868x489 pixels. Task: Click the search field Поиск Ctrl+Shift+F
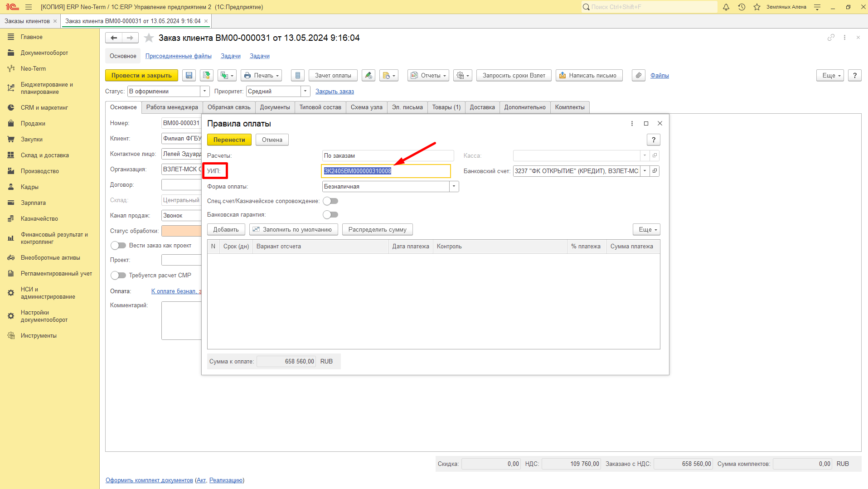pyautogui.click(x=650, y=7)
